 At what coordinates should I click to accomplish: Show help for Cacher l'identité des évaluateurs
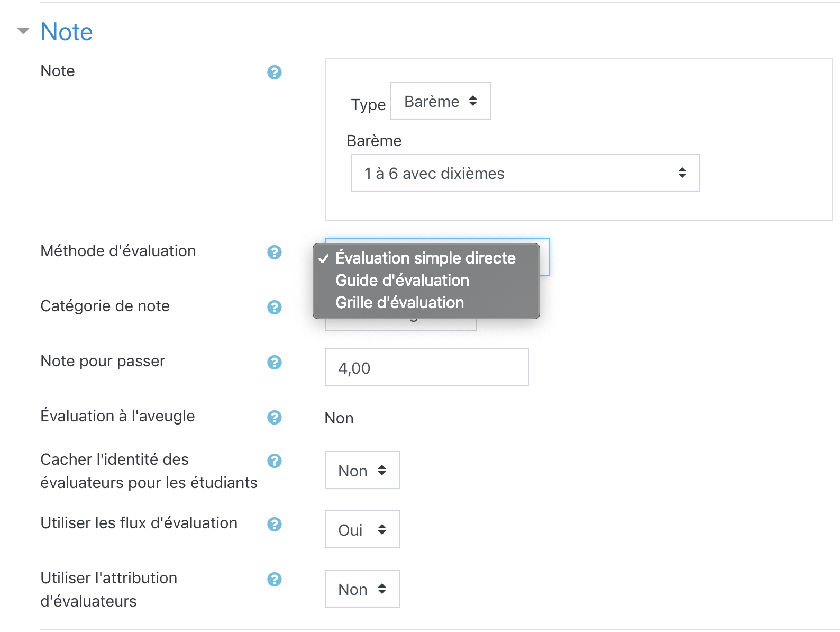(274, 461)
